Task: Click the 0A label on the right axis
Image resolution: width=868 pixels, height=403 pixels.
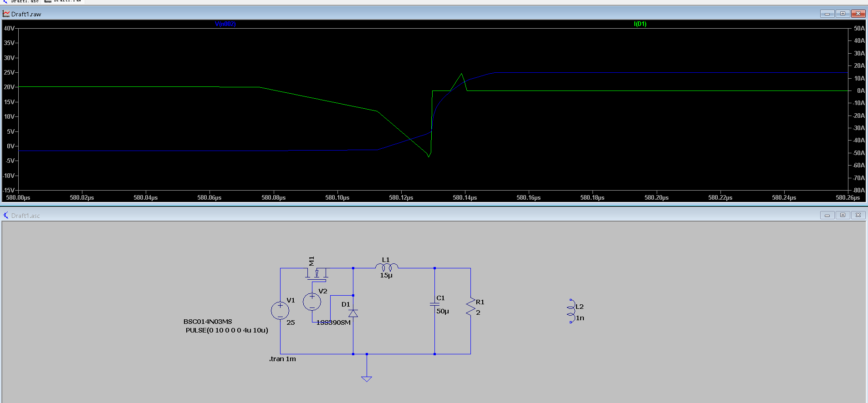Action: coord(861,91)
